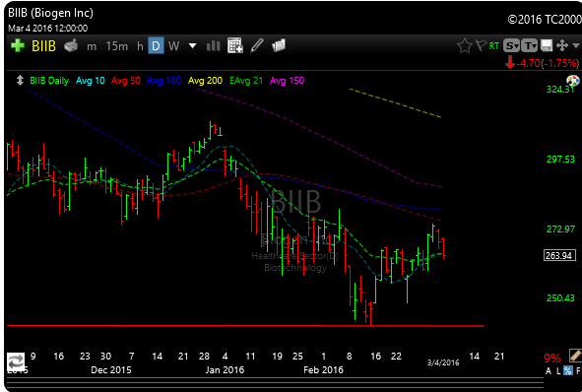
Task: Toggle the green RT real-time indicator
Action: pyautogui.click(x=494, y=46)
